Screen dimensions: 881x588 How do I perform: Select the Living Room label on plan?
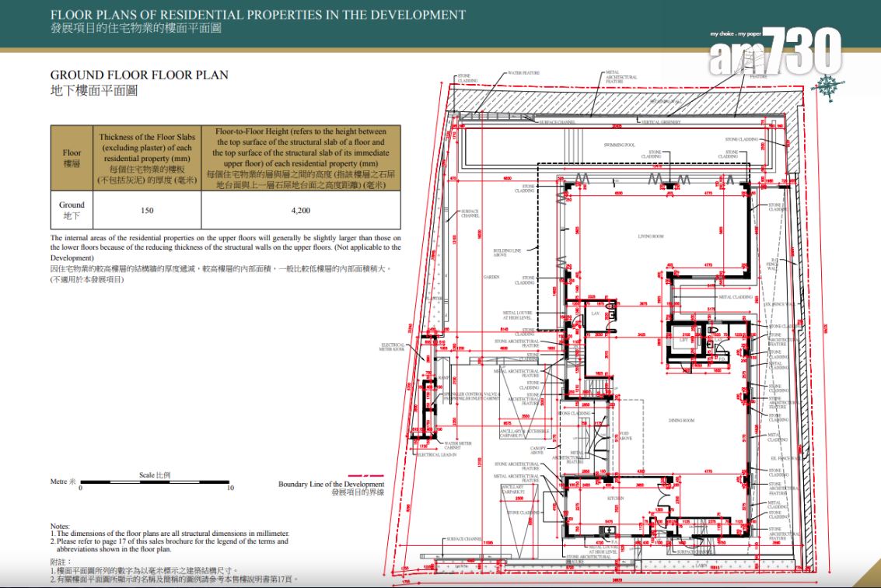coord(651,236)
